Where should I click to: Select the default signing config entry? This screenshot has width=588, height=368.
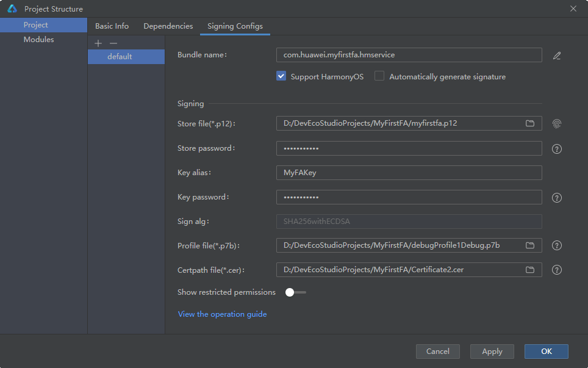click(x=126, y=57)
